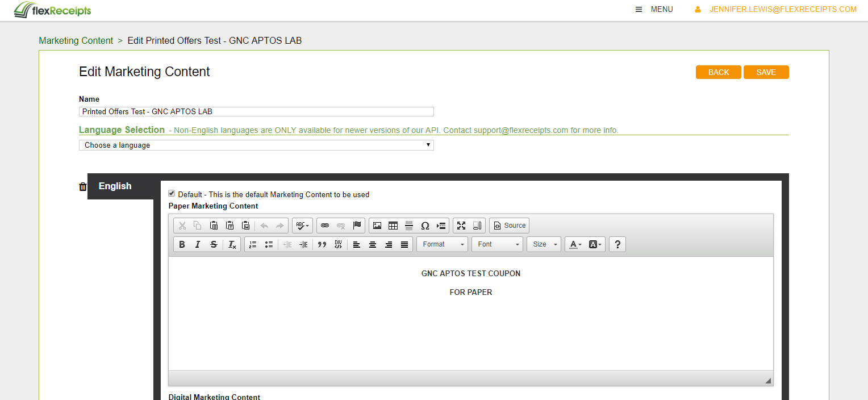Click the orange SAVE button
868x400 pixels.
coord(766,72)
